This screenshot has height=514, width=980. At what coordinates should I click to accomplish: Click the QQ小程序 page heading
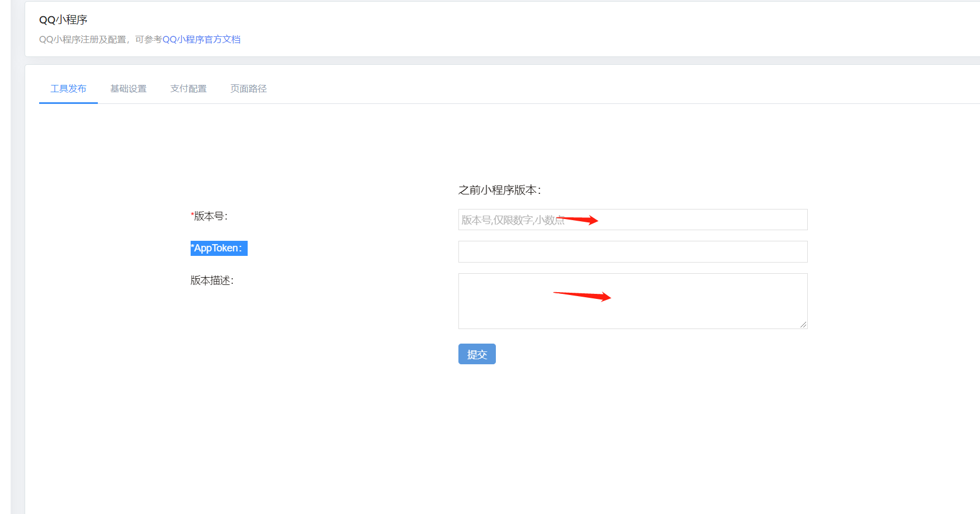tap(63, 20)
